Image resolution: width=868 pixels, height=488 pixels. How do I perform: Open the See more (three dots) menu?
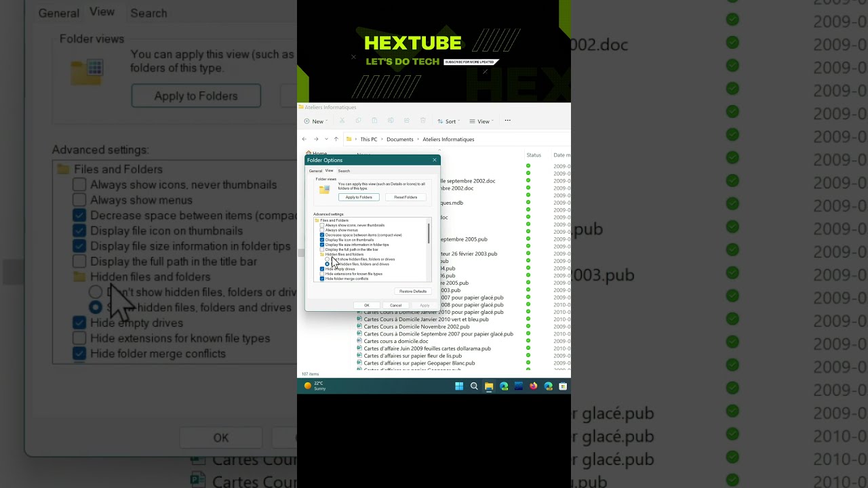[x=507, y=121]
